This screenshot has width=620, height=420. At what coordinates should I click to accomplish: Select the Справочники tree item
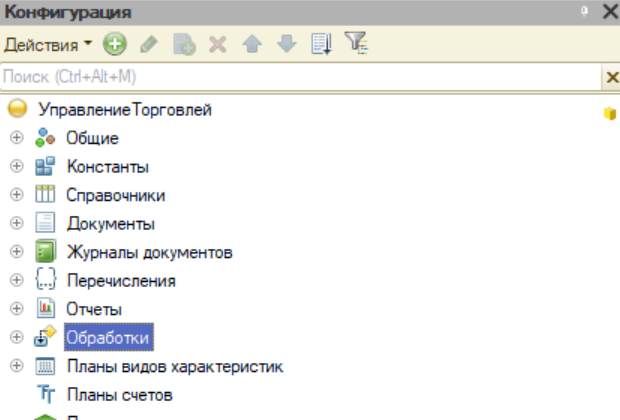(115, 195)
